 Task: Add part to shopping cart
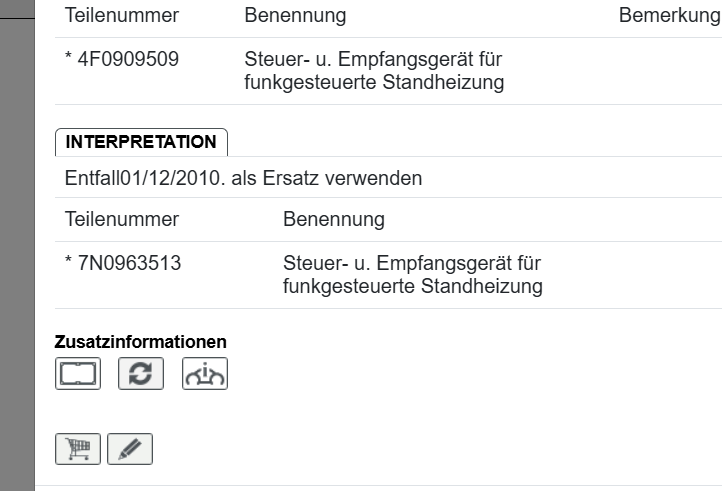(77, 449)
